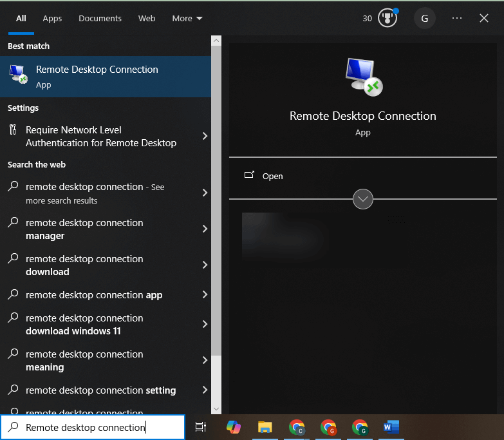Image resolution: width=504 pixels, height=440 pixels.
Task: Switch to the Apps tab
Action: [x=52, y=18]
